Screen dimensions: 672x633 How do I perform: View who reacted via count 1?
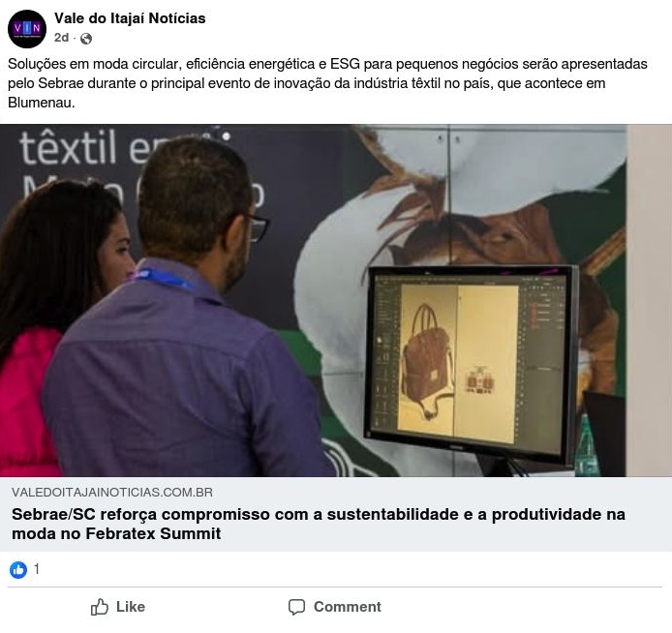37,569
